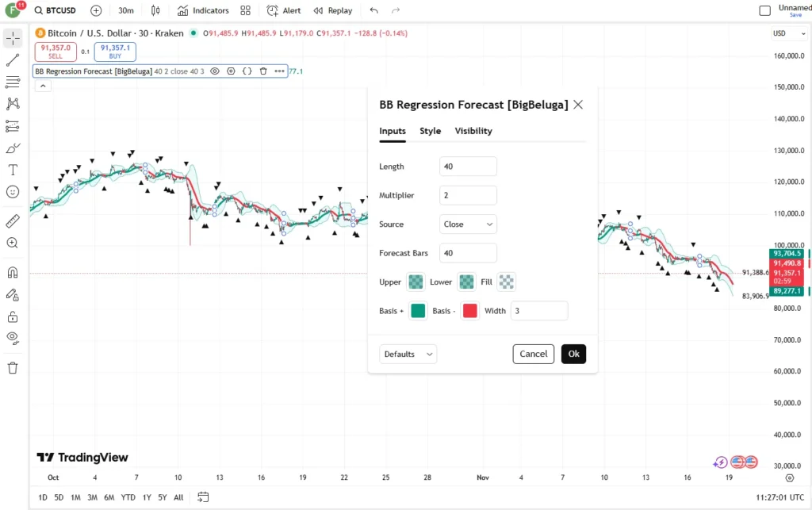Start bar Replay mode
This screenshot has width=812, height=510.
333,10
